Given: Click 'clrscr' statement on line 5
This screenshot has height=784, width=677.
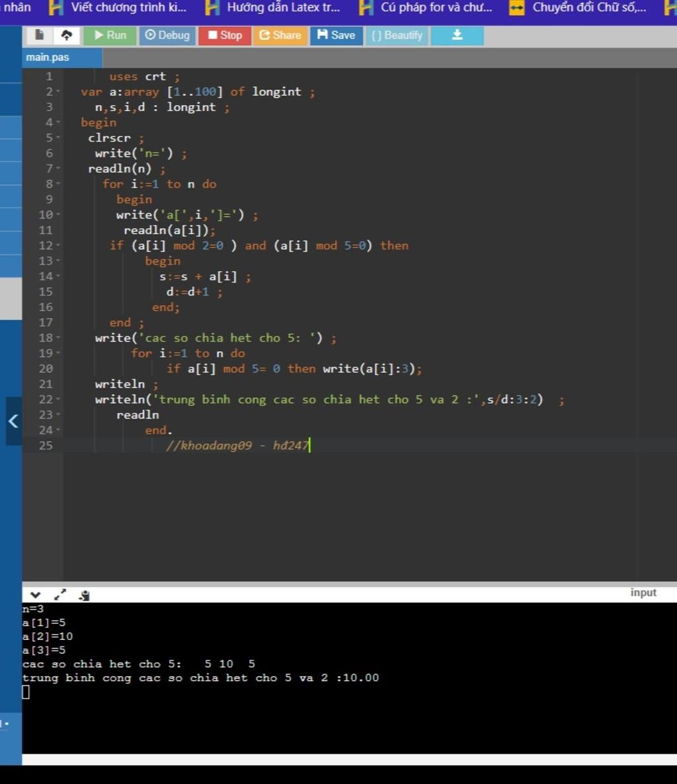Looking at the screenshot, I should click(x=110, y=138).
